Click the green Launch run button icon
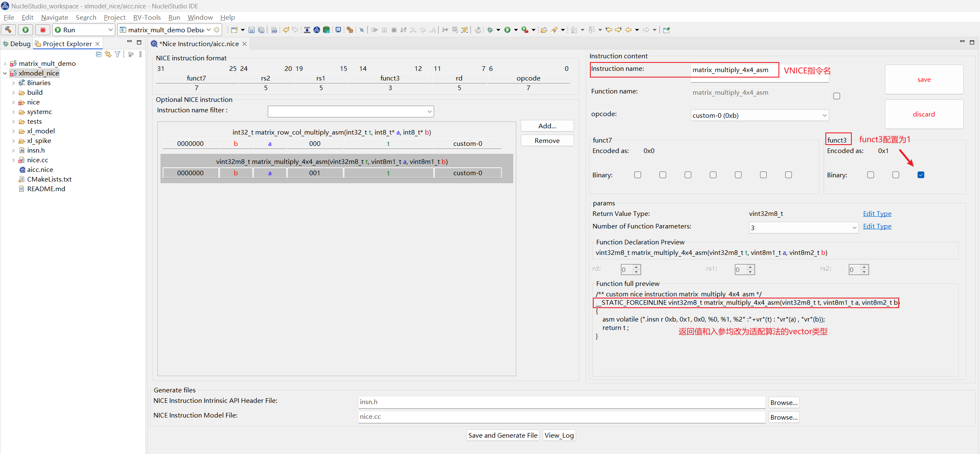The width and height of the screenshot is (980, 454). coord(26,30)
